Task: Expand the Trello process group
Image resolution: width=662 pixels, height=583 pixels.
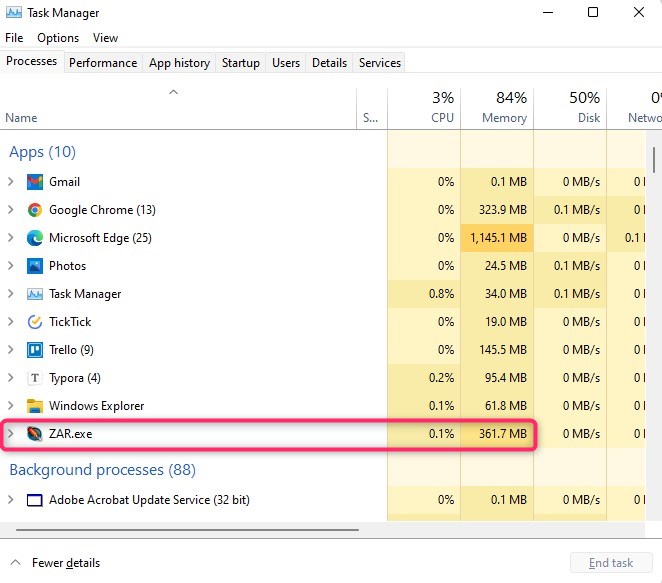Action: tap(11, 350)
